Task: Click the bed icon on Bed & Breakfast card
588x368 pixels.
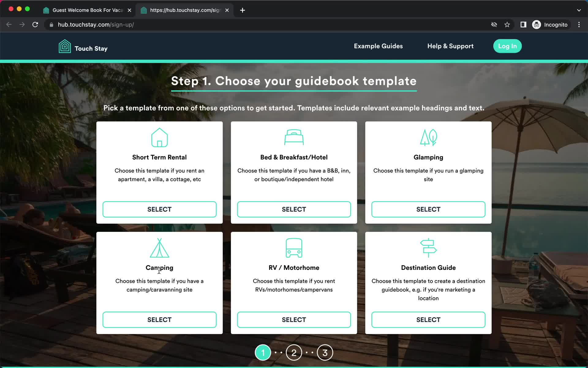Action: coord(294,137)
